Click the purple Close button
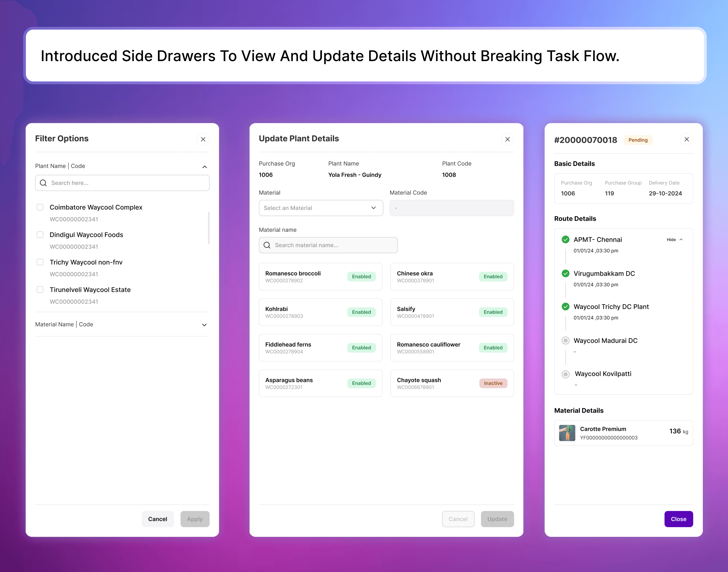728x572 pixels. coord(679,519)
